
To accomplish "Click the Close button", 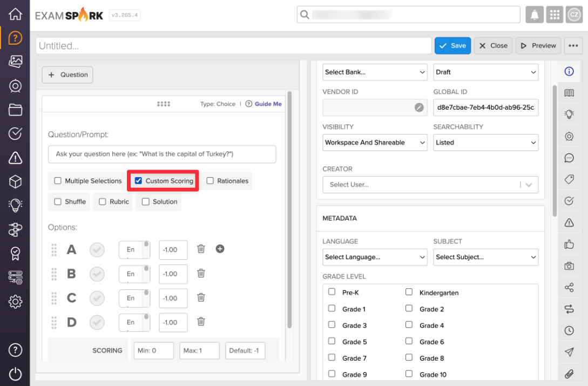I will coord(493,46).
